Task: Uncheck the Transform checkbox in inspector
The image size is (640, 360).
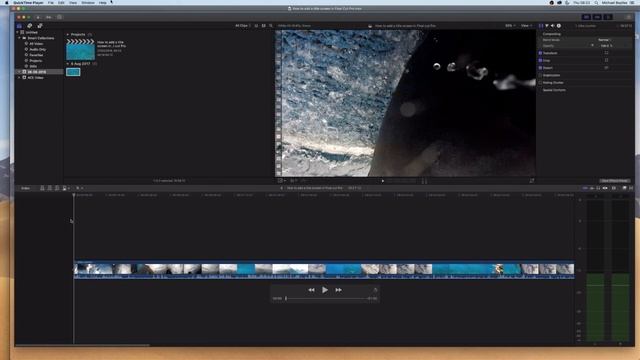Action: click(x=540, y=53)
